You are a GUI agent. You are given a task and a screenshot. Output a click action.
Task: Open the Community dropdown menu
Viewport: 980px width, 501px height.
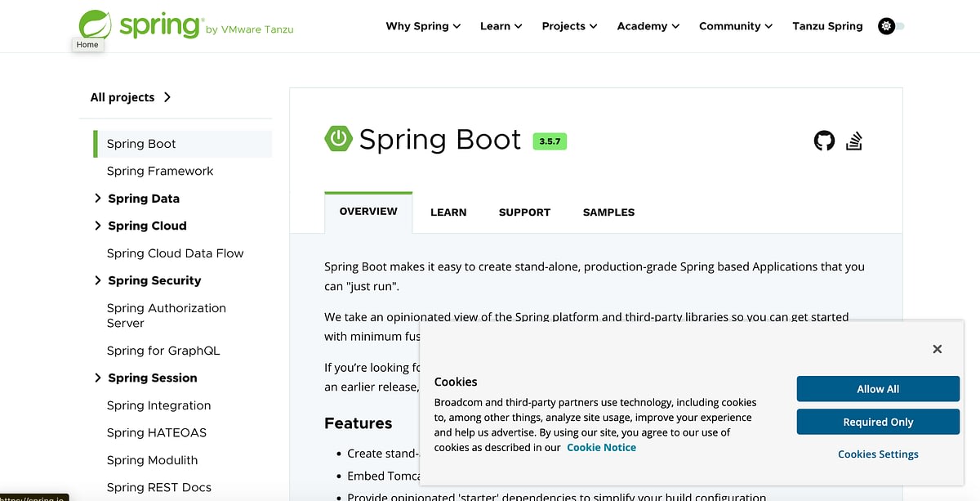coord(735,26)
